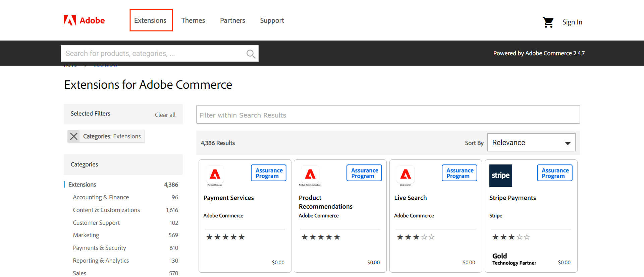The width and height of the screenshot is (644, 277).
Task: Click Assurance Program badge on Live Search
Action: coord(460,173)
